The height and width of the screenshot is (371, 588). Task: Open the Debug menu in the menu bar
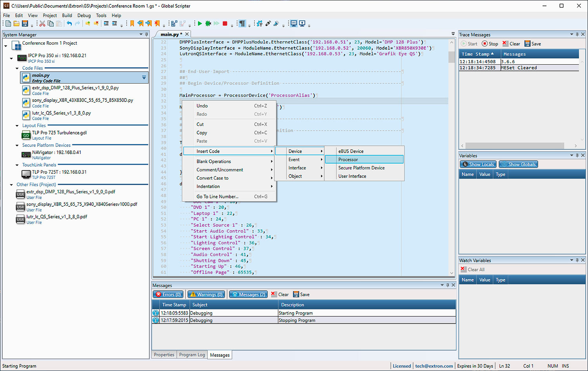[x=84, y=15]
